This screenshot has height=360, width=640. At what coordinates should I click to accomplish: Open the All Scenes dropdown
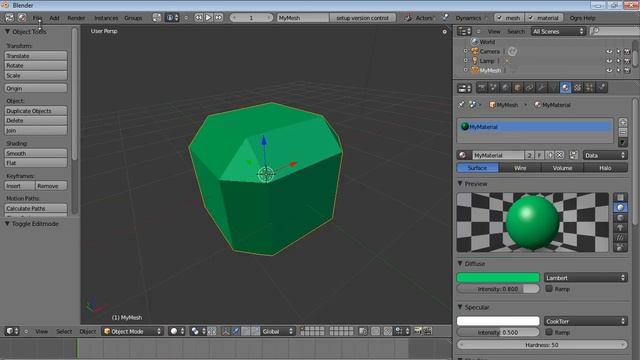pos(558,31)
